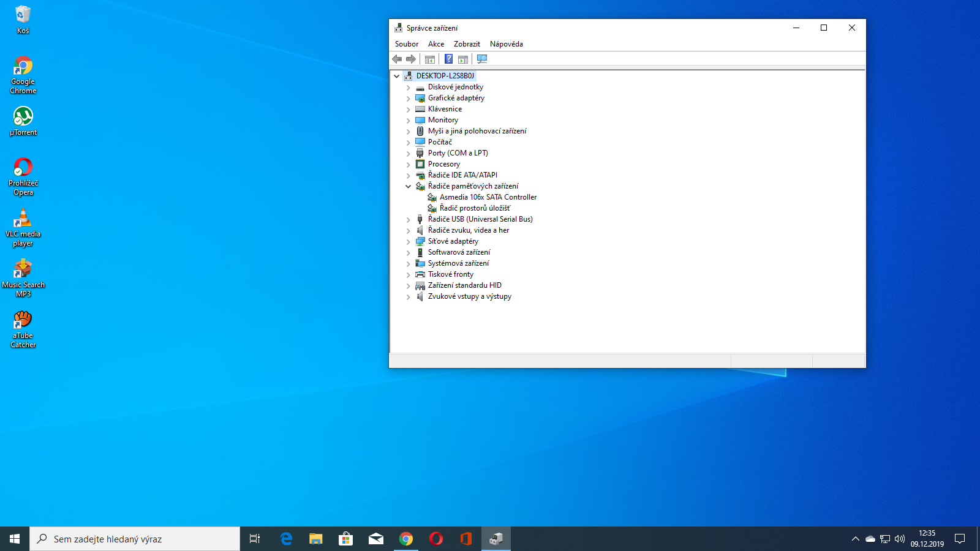Open Microsoft Store from the taskbar
The image size is (980, 551).
[345, 539]
